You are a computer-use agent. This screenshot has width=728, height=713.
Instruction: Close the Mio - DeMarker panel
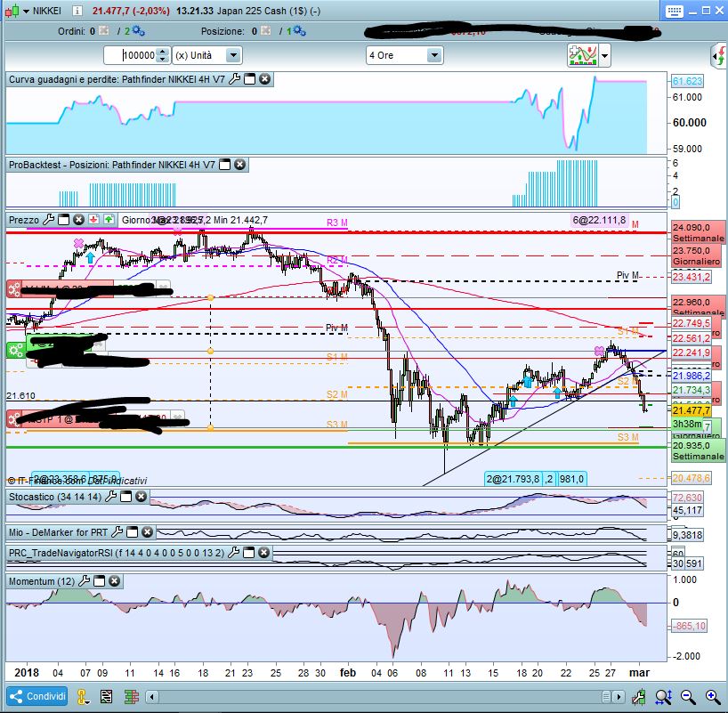[147, 531]
